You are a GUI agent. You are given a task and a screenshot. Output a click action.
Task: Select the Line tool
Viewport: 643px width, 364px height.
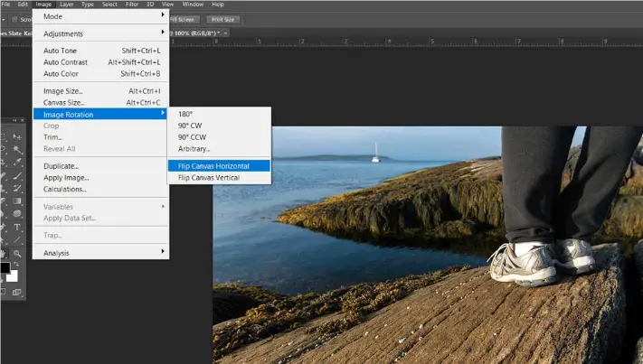pos(17,240)
